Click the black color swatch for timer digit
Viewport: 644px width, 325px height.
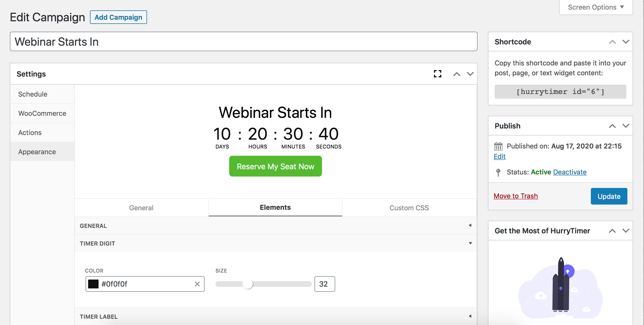tap(93, 284)
